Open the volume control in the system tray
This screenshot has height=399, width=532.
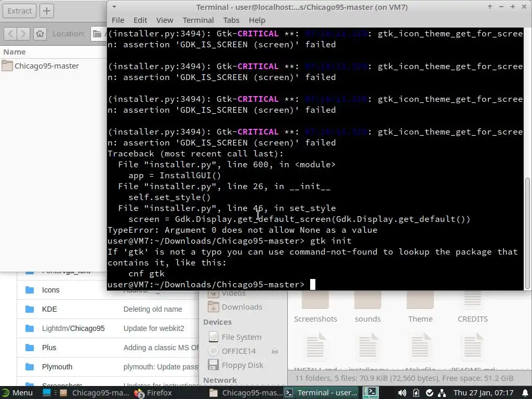click(x=402, y=393)
